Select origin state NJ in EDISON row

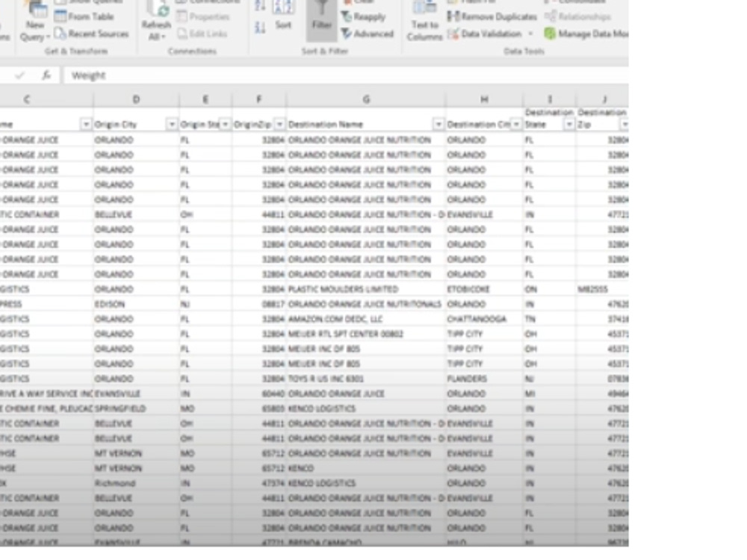pyautogui.click(x=205, y=304)
